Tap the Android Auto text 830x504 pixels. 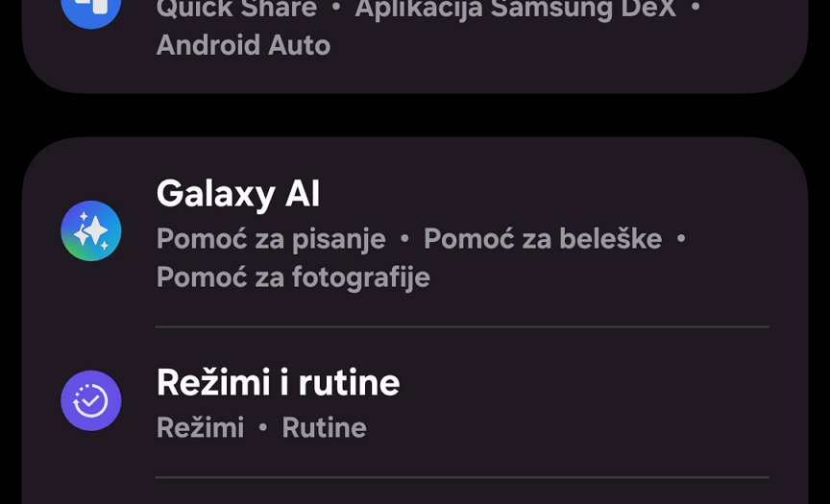243,45
